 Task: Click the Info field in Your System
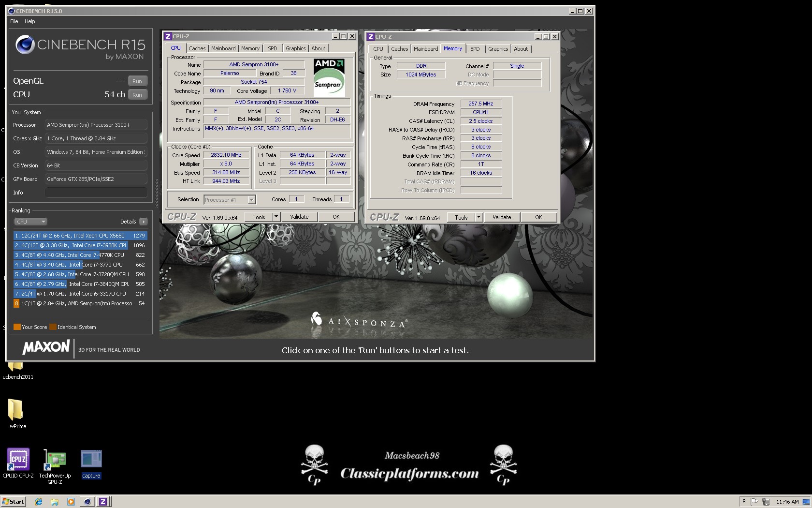96,193
